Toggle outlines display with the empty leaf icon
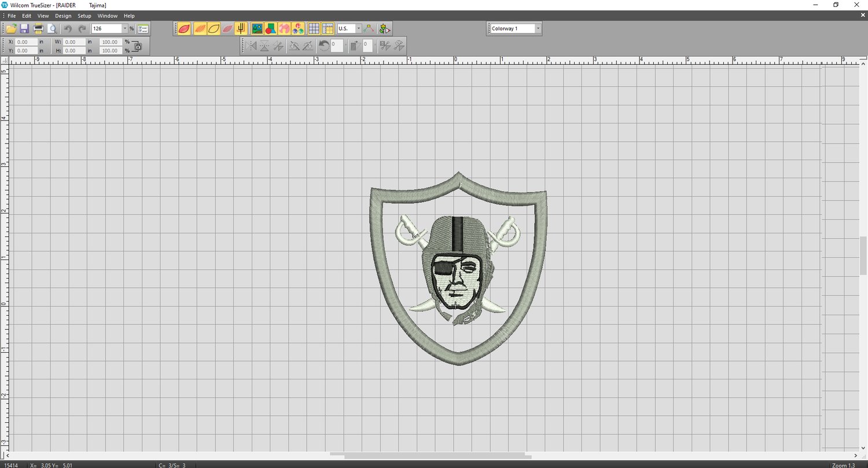The height and width of the screenshot is (468, 868). pyautogui.click(x=214, y=28)
